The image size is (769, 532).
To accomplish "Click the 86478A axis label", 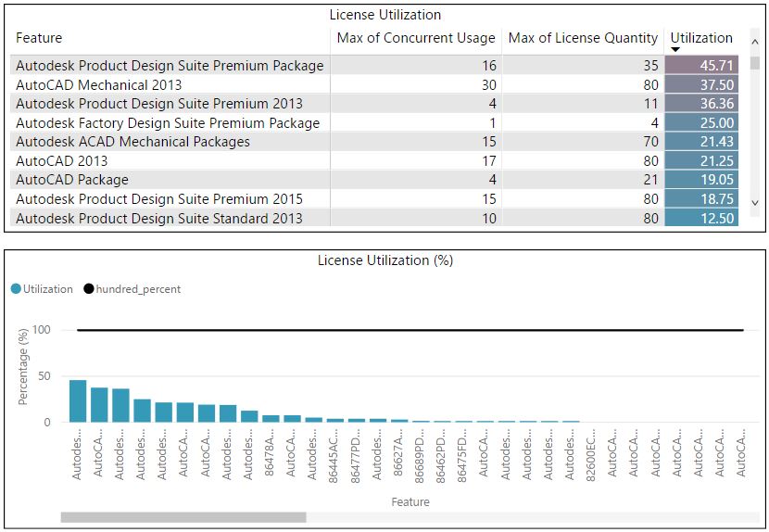I will 271,453.
